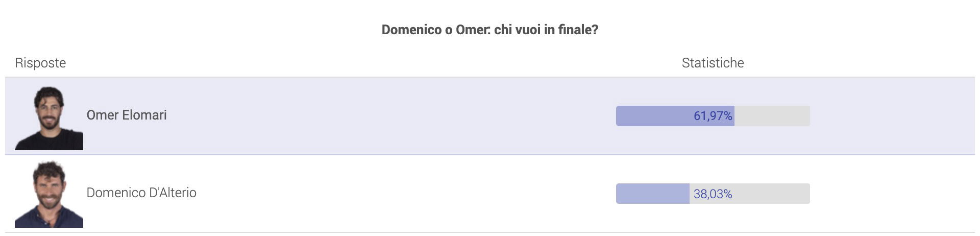Select the Domenico D'Alterio answer name

click(141, 193)
